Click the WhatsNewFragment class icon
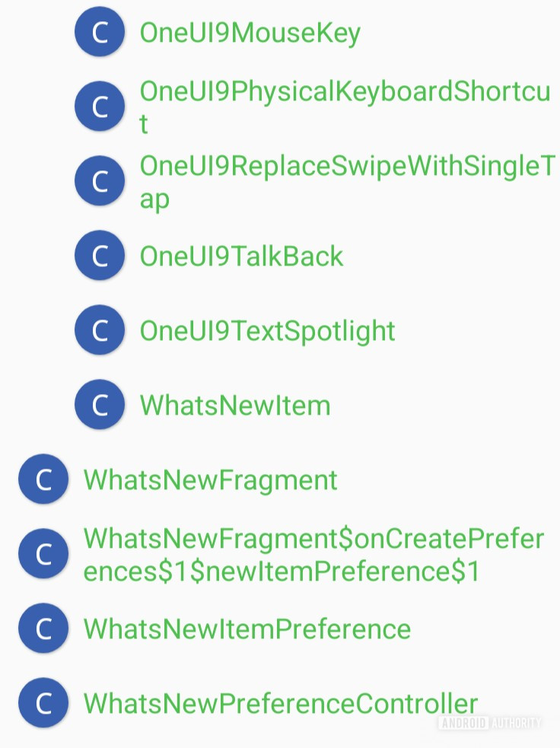560x748 pixels. pyautogui.click(x=43, y=479)
